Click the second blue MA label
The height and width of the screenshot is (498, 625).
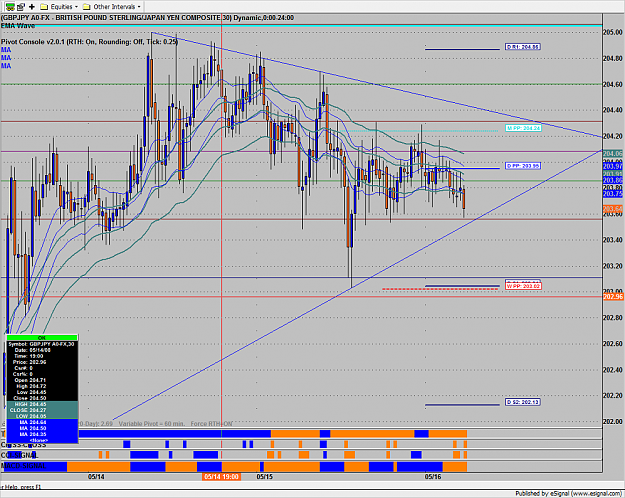point(6,58)
